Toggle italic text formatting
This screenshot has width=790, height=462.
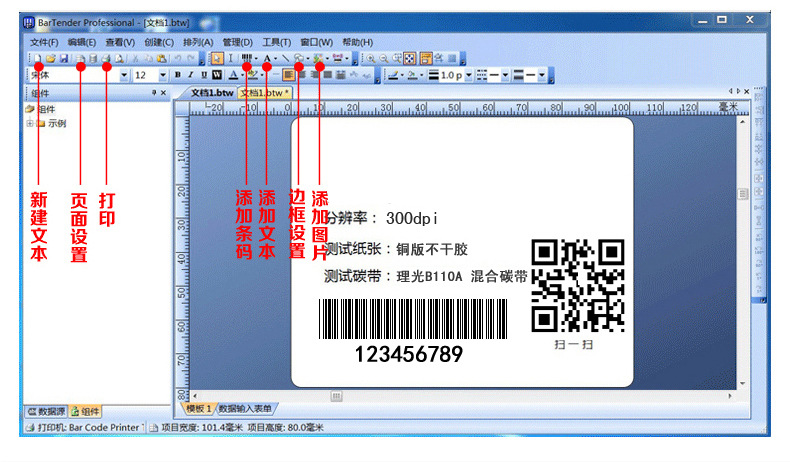click(190, 75)
